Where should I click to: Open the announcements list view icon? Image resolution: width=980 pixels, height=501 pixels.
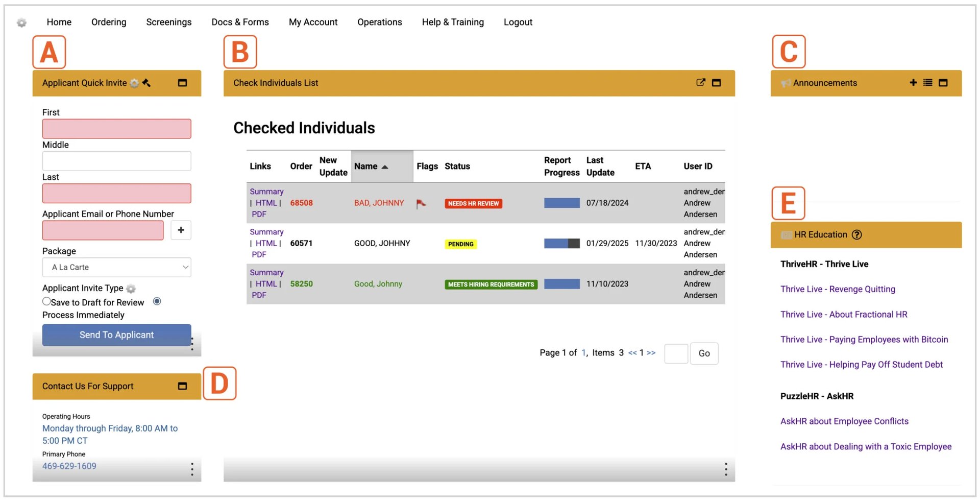928,82
